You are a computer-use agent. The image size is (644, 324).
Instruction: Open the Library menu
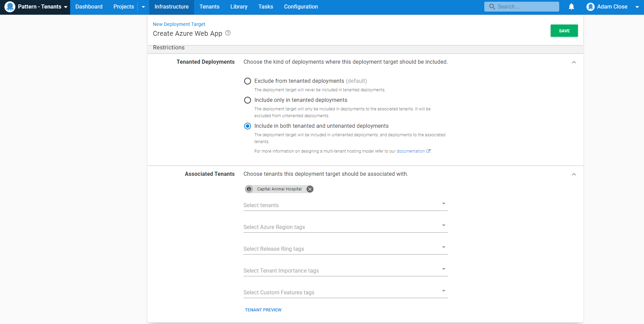(239, 7)
